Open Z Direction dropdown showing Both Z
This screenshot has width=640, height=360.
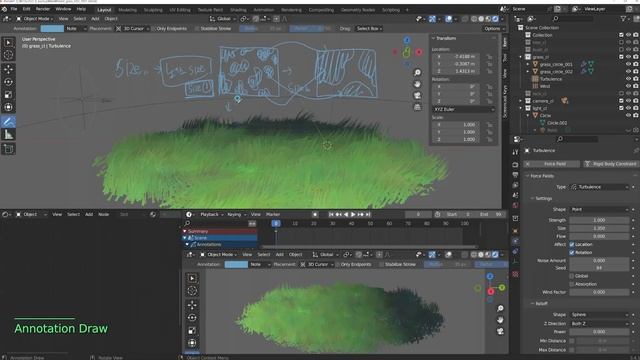600,324
